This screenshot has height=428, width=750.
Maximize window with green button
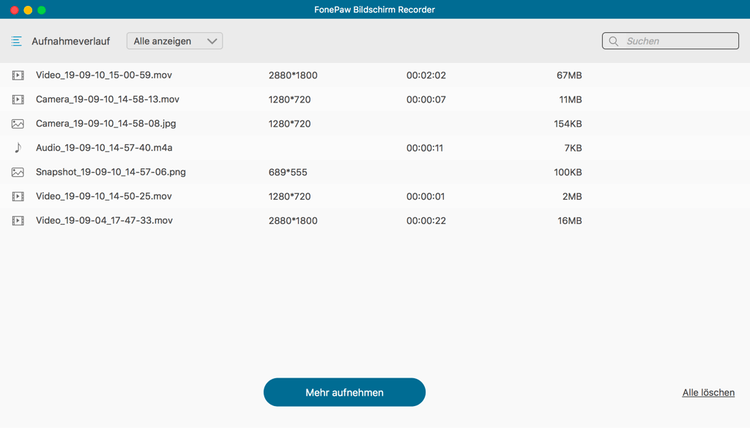[x=42, y=10]
